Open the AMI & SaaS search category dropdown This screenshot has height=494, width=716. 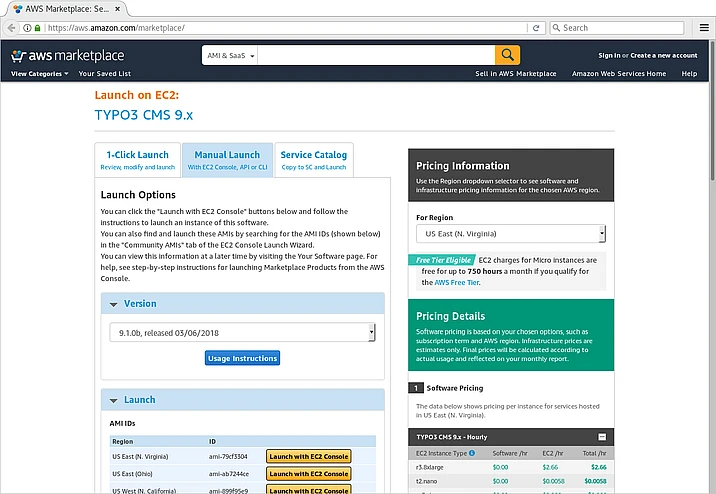click(228, 55)
